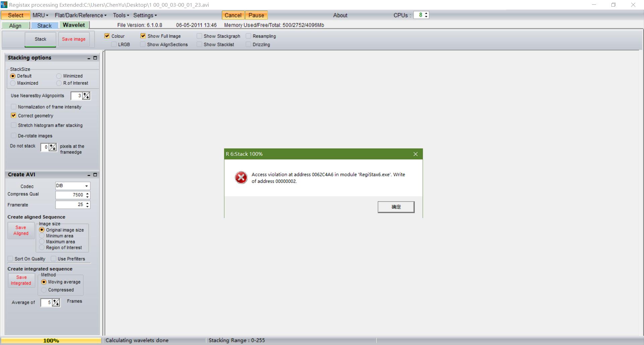Viewport: 644px width, 345px height.
Task: Maximize the Create AVI panel
Action: 95,175
